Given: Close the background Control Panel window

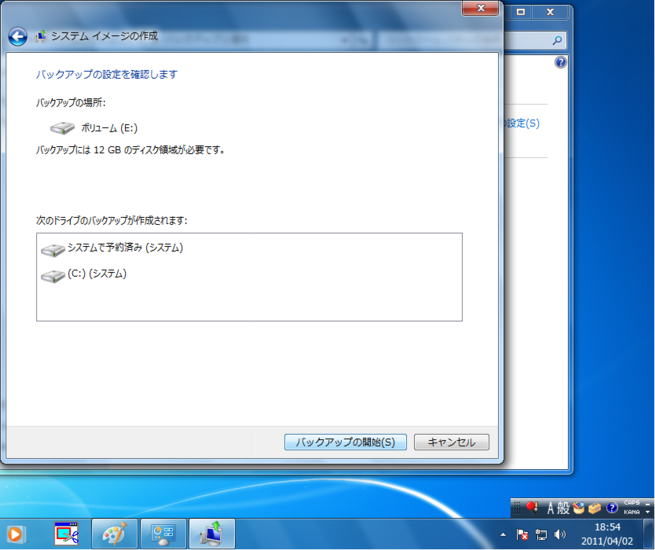Looking at the screenshot, I should pos(551,12).
